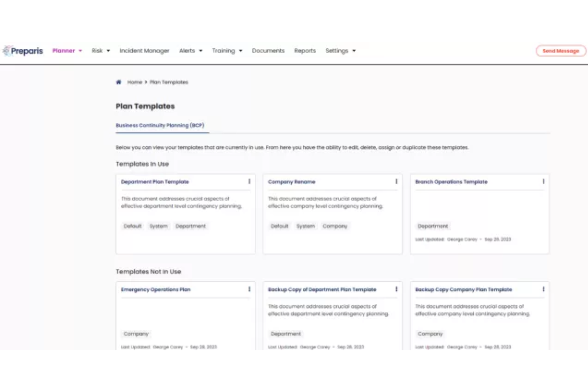This screenshot has width=588, height=392.
Task: Open the Preparis logo home icon
Action: coord(23,50)
